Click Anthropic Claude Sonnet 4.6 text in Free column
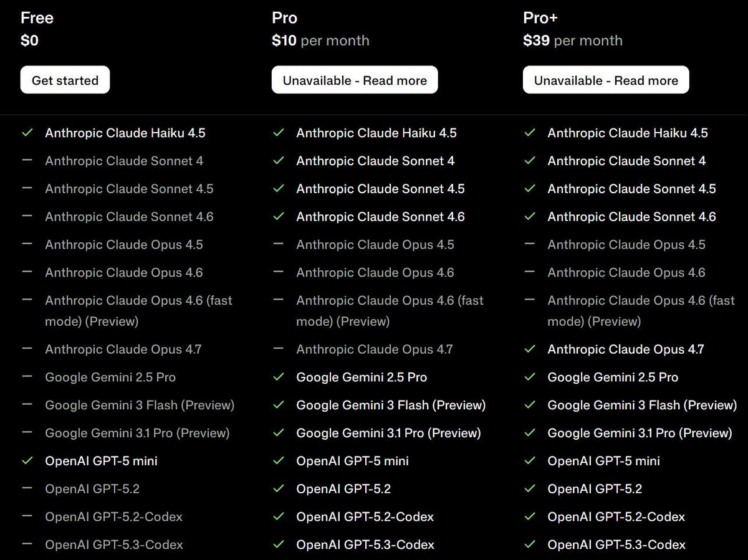The image size is (748, 560). tap(129, 217)
